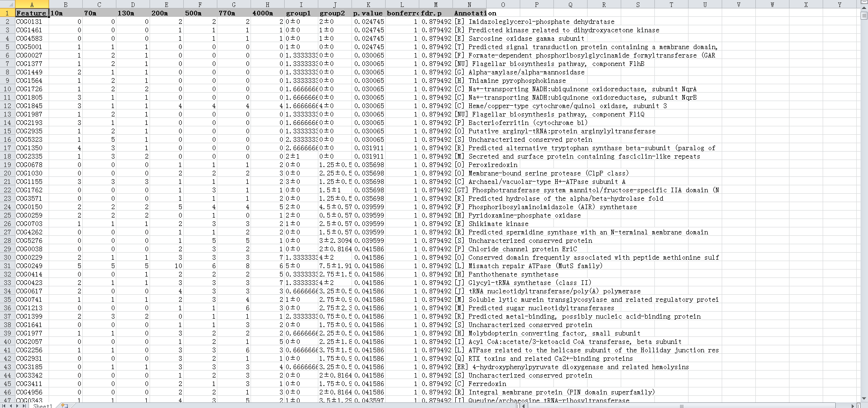Screen dimensions: 868x408
Task: Click the COG1845 cell
Action: 32,106
